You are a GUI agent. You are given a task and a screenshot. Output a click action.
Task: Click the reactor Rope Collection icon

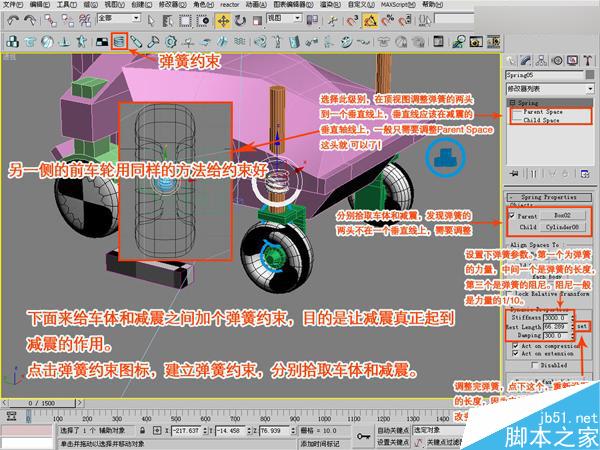pyautogui.click(x=65, y=41)
